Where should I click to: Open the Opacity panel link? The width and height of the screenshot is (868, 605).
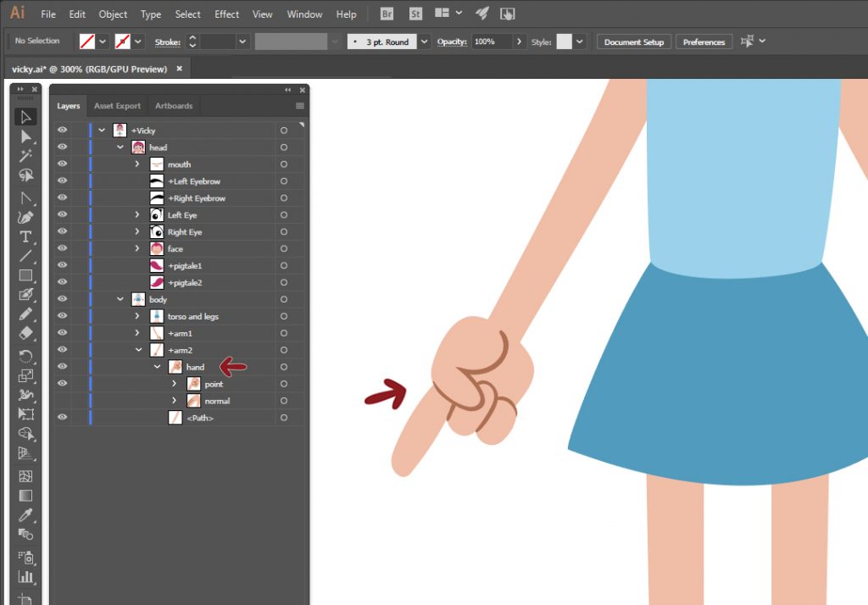(452, 42)
